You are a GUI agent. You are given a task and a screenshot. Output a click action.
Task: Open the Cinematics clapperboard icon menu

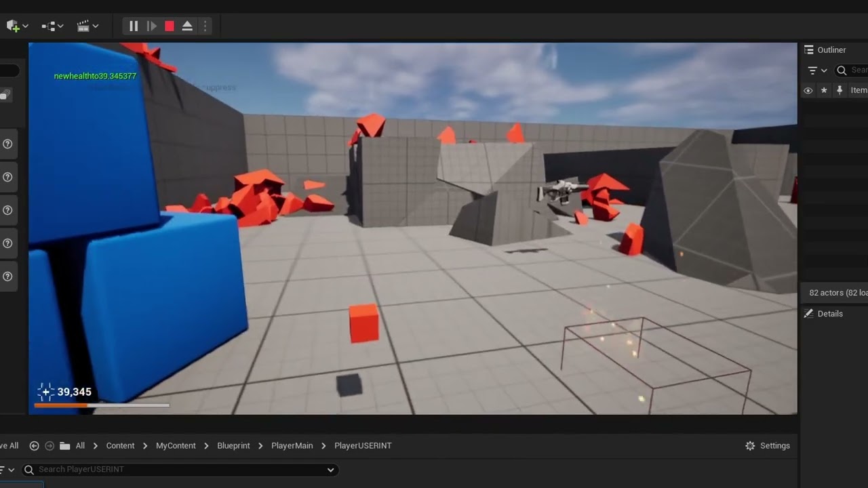(x=83, y=26)
